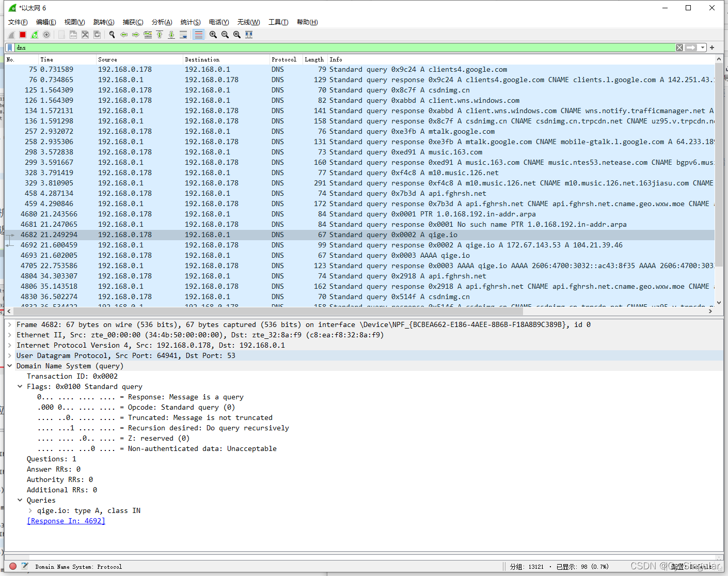728x576 pixels.
Task: Click the open capture file icon
Action: pyautogui.click(x=61, y=35)
